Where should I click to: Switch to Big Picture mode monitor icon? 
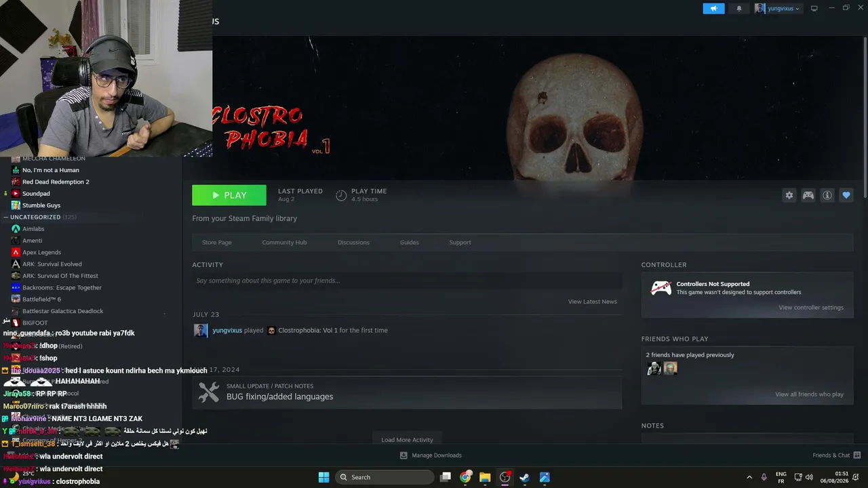coord(814,8)
